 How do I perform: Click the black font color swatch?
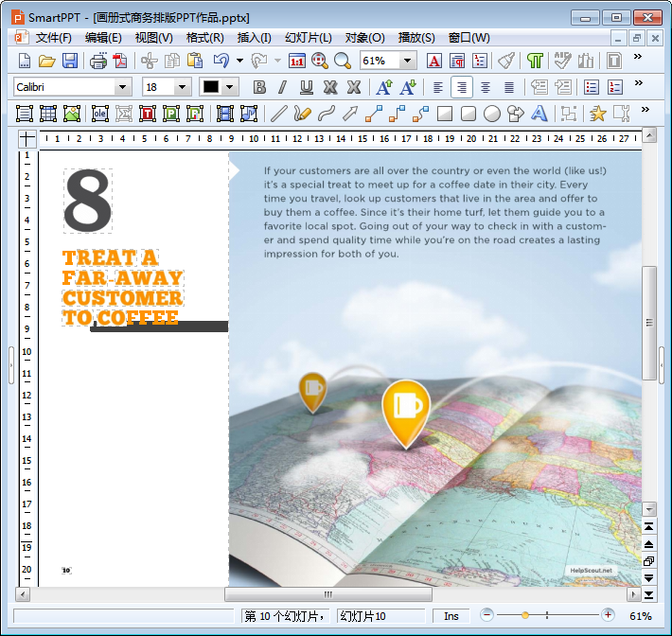point(210,87)
